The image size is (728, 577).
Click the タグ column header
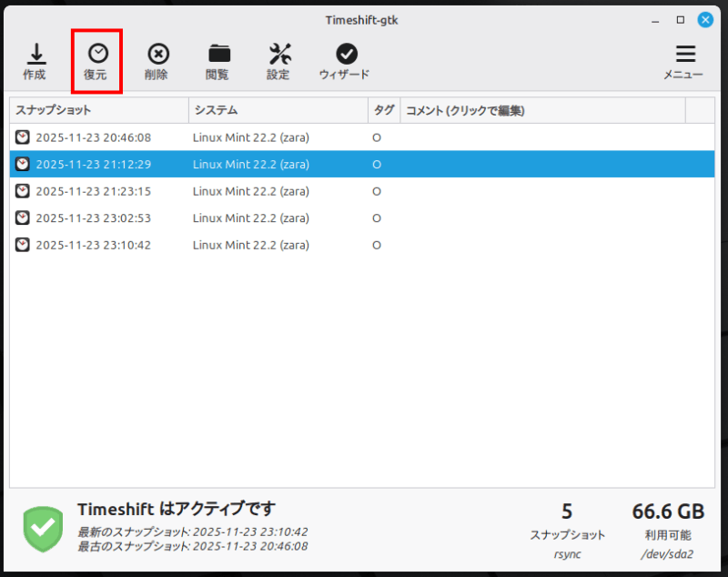pyautogui.click(x=384, y=110)
